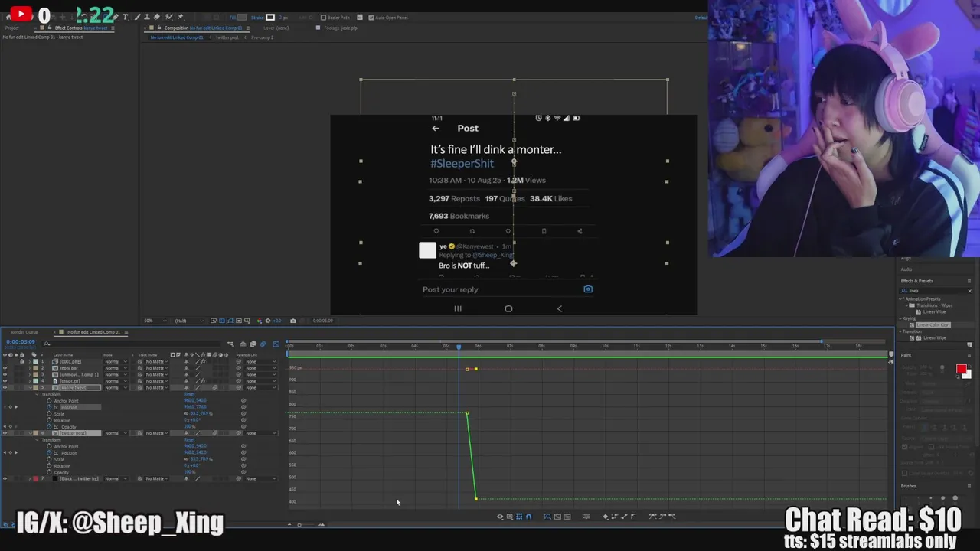Toggle graph editor transform box icon
The image size is (980, 551).
tap(519, 517)
